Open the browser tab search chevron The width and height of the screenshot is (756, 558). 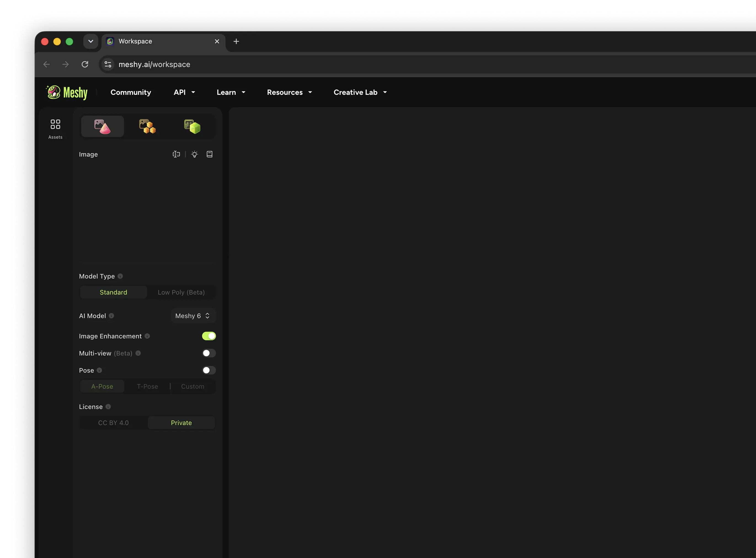coord(90,41)
